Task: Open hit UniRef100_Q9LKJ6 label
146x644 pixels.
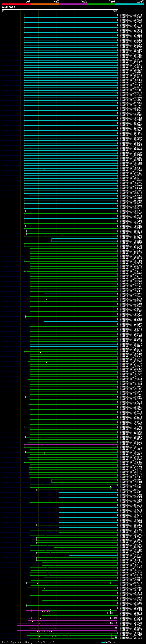Action: click(131, 15)
